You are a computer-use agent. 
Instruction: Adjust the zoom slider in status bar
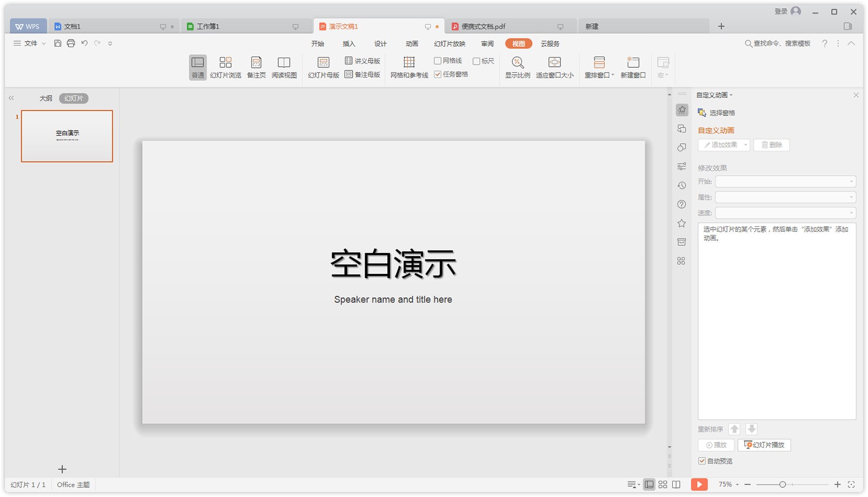pos(783,484)
